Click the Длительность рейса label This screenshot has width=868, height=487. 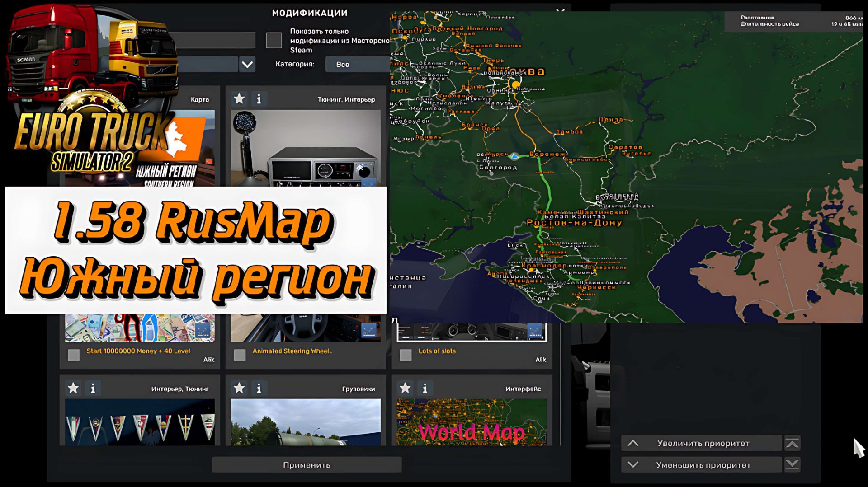point(769,24)
